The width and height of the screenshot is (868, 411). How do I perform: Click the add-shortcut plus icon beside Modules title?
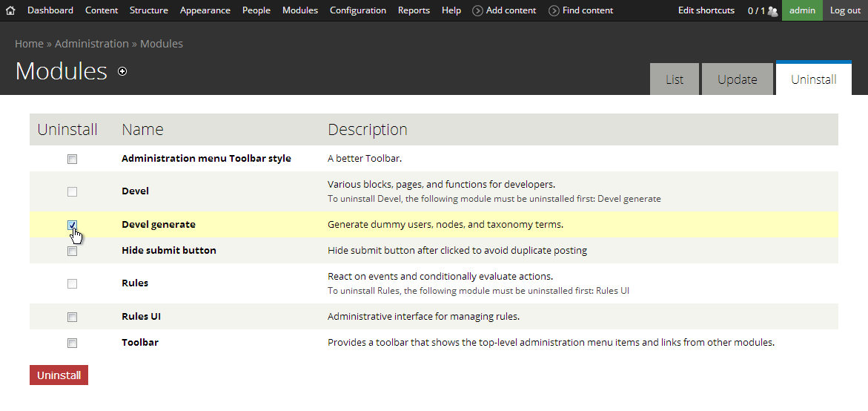[122, 71]
